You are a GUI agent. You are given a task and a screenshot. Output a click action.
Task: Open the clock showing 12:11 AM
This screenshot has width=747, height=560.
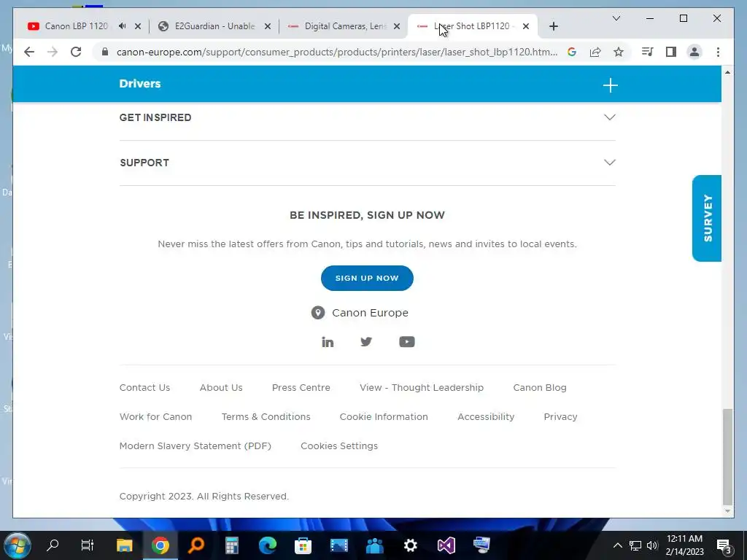tap(684, 545)
